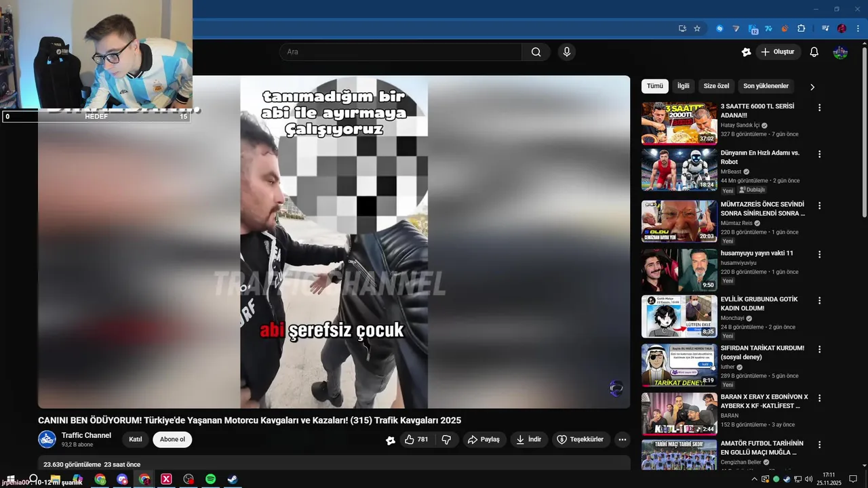868x488 pixels.
Task: Open 'BARAN X ERAY X EBONİVON' video title
Action: [764, 401]
